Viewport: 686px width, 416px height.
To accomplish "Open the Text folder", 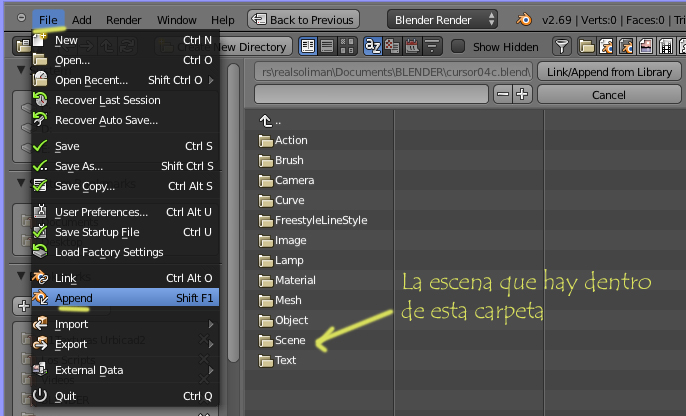I will click(x=277, y=360).
